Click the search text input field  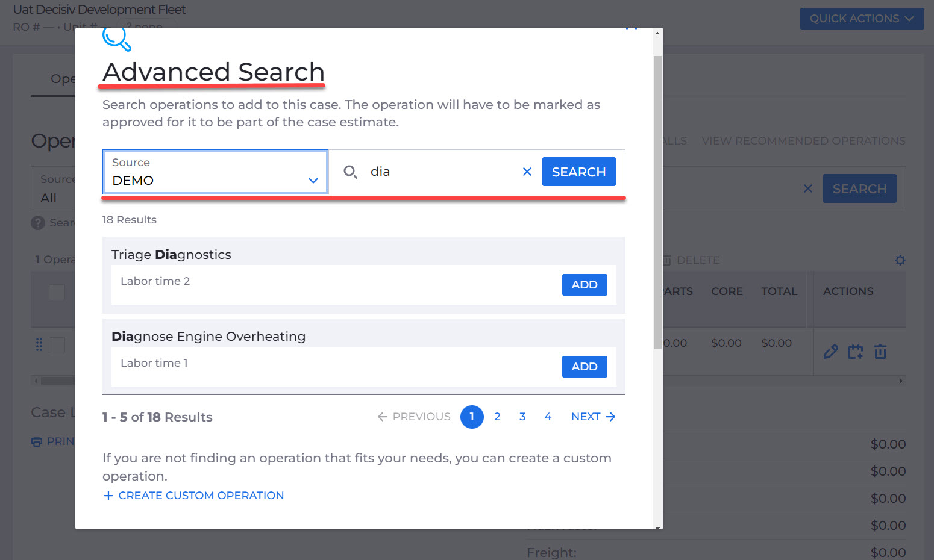(x=443, y=172)
